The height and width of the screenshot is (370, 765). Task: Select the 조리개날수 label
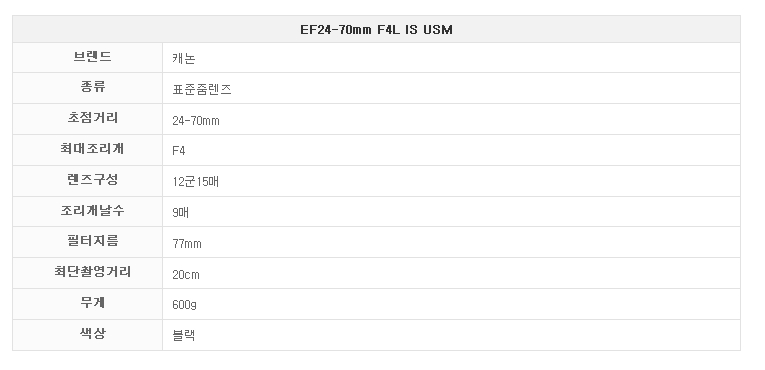click(x=92, y=211)
